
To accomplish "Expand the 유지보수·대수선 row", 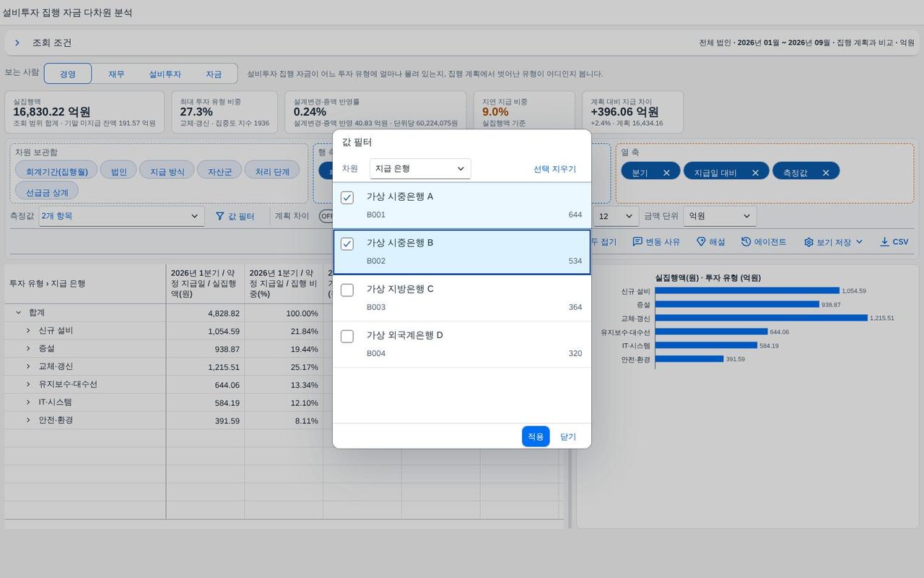I will pyautogui.click(x=28, y=384).
